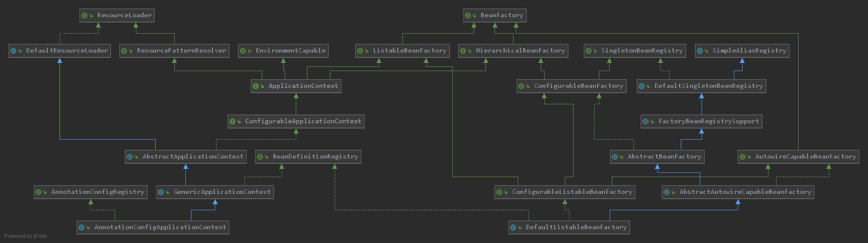
Task: Click the interface icon on HierarchicalBeanFactory node
Action: click(x=463, y=51)
